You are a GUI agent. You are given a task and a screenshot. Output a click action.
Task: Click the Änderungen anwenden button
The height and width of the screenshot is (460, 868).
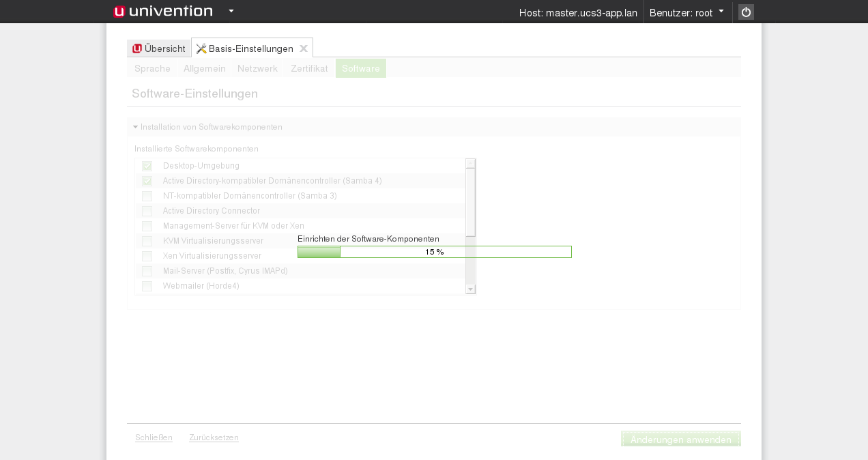tap(680, 440)
